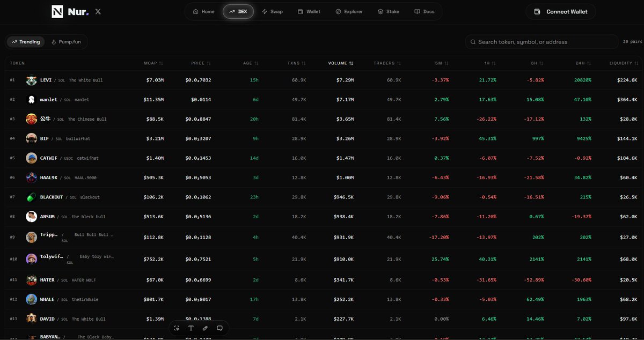The height and width of the screenshot is (340, 644).
Task: Click the WHALE token avatar
Action: pos(31,299)
